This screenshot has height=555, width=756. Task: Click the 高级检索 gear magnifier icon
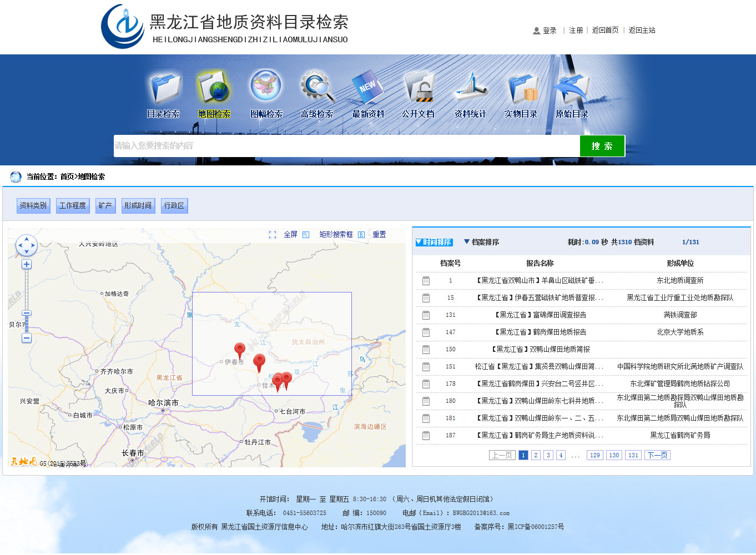[316, 88]
